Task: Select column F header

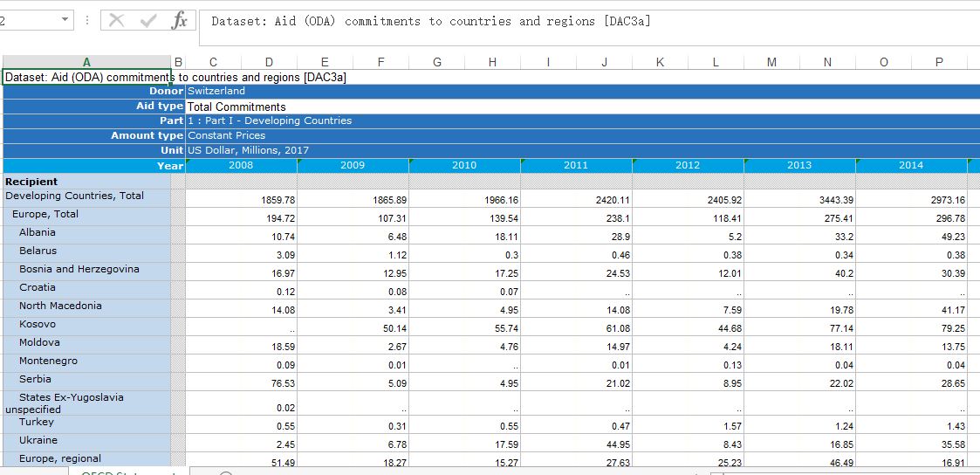Action: coord(380,62)
